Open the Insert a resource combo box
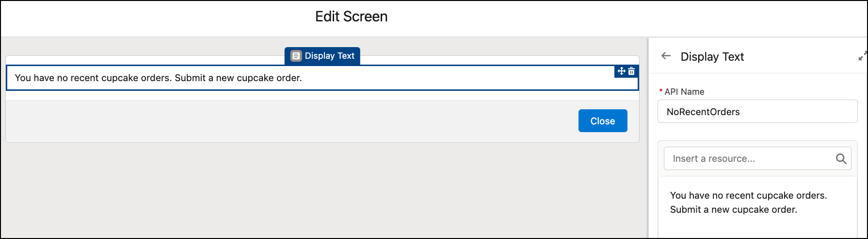 [757, 158]
